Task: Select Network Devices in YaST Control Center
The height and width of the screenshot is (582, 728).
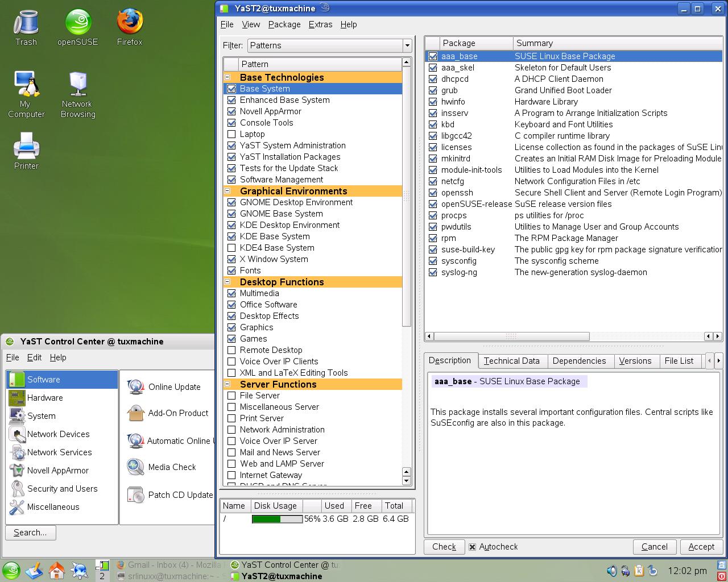Action: (x=62, y=434)
